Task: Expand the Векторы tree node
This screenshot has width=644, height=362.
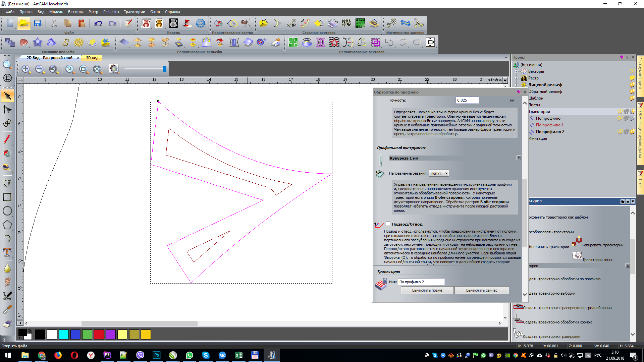Action: coord(517,71)
